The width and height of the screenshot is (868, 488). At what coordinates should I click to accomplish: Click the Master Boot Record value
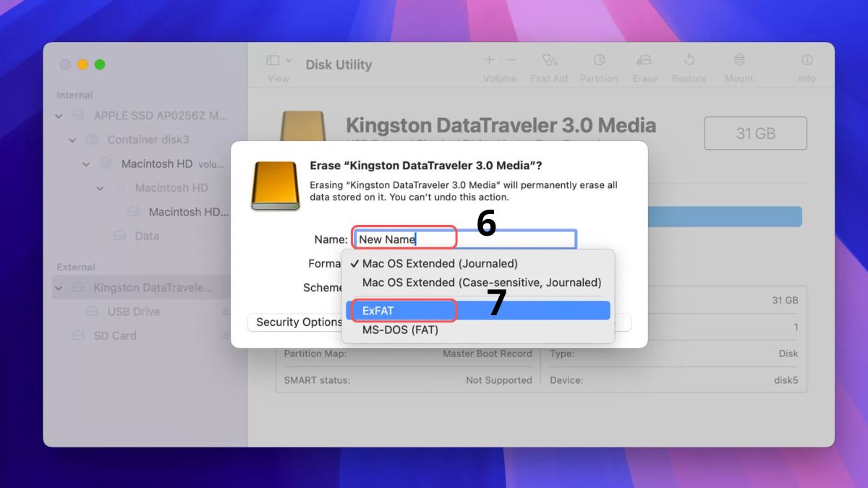click(488, 354)
